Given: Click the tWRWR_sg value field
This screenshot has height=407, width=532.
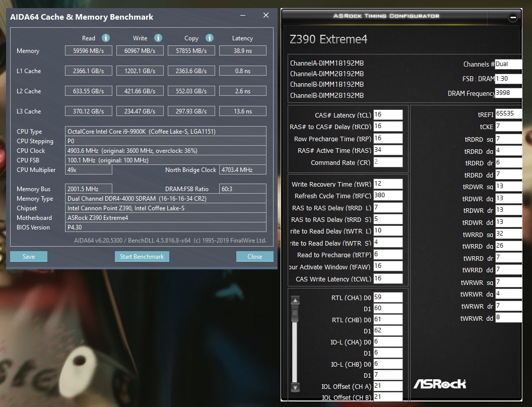Looking at the screenshot, I should point(509,282).
